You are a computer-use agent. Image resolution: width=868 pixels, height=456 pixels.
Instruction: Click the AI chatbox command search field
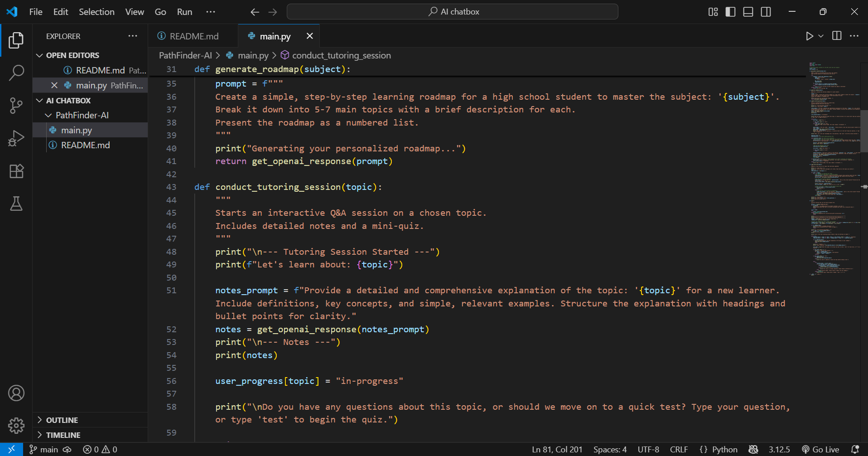(x=453, y=12)
